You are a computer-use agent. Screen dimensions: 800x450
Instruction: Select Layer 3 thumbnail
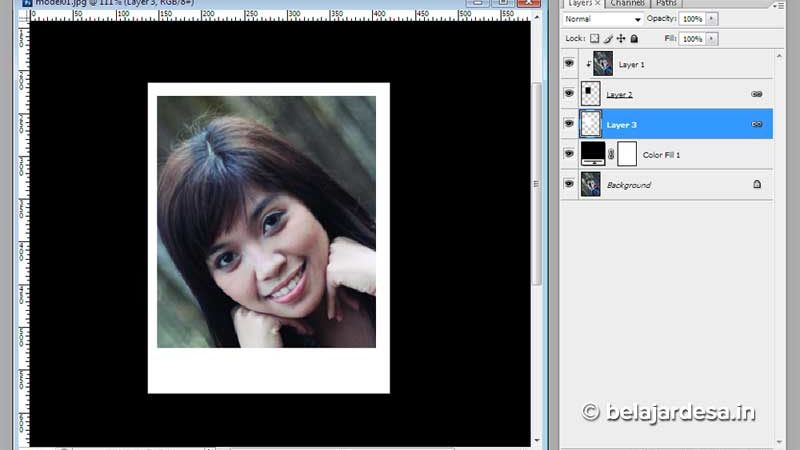coord(591,124)
